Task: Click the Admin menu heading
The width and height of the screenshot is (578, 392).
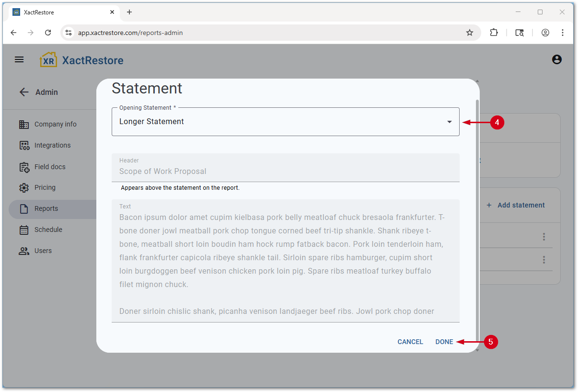Action: pos(48,92)
